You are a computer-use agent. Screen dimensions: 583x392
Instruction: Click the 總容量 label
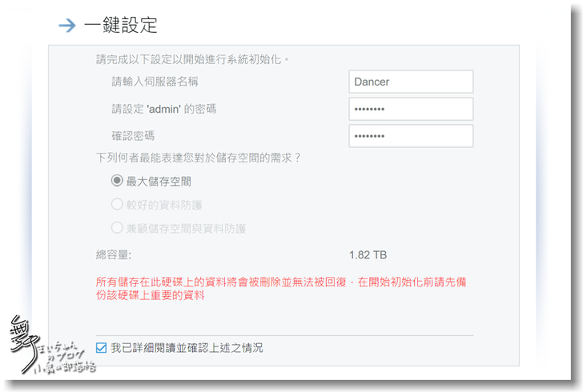[114, 255]
